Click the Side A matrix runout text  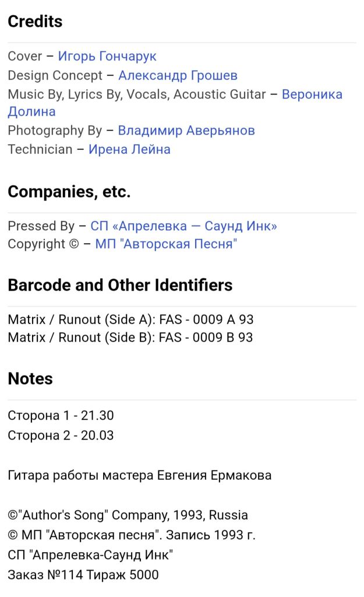130,319
